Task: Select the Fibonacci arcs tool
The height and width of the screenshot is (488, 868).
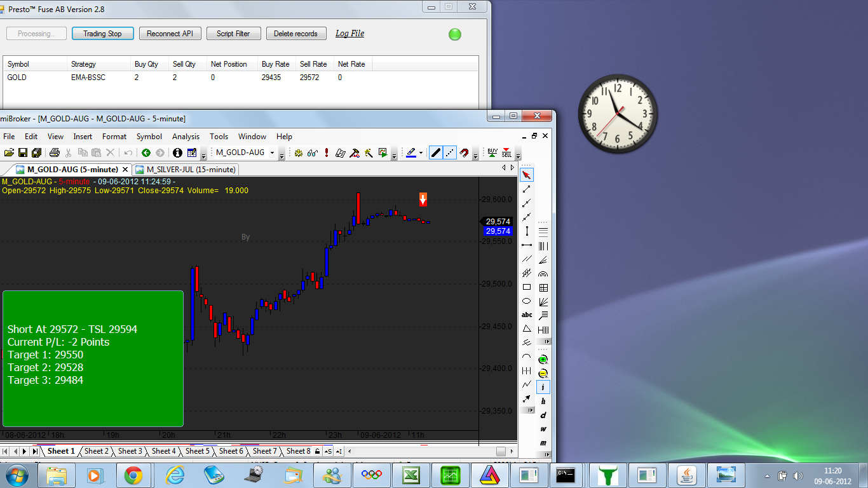Action: click(x=543, y=274)
